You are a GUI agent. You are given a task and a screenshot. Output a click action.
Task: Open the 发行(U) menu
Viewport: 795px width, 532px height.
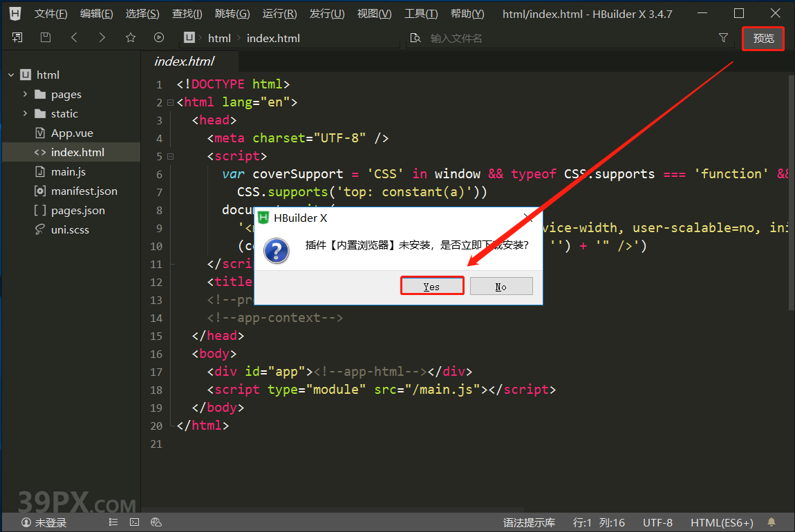[327, 14]
